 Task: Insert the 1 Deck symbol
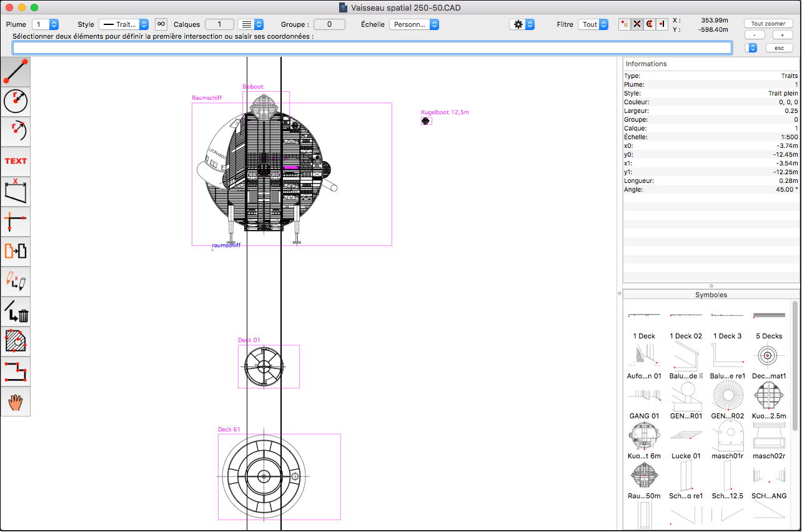(644, 321)
